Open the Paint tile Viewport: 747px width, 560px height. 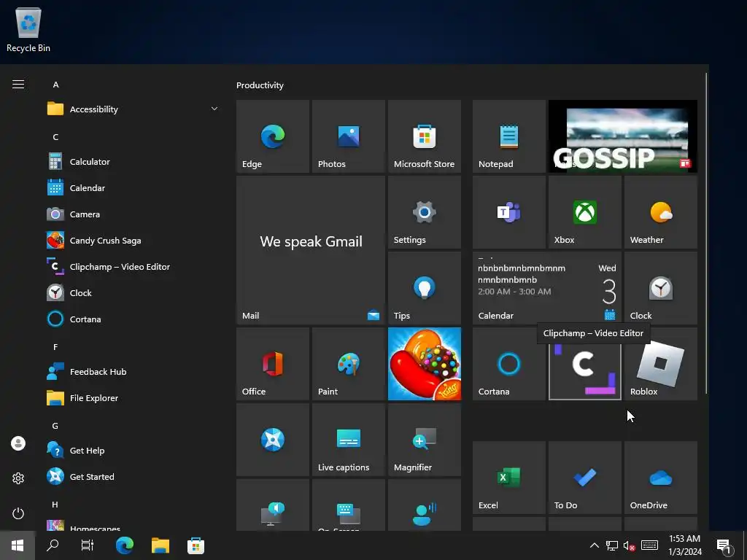pos(348,364)
